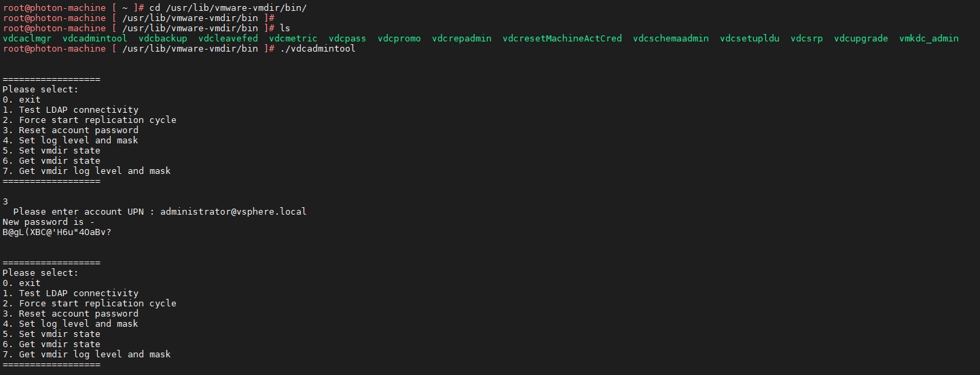Screen dimensions: 980x375
Task: Click vdcrepadmin in the listing
Action: [x=461, y=39]
